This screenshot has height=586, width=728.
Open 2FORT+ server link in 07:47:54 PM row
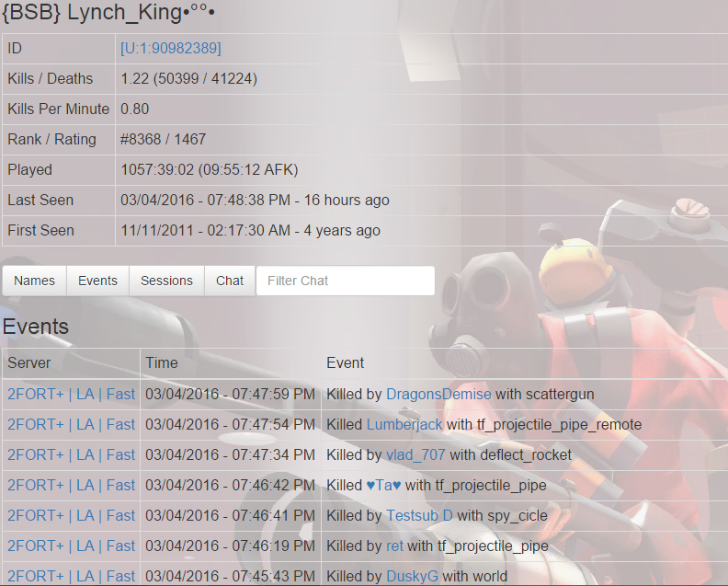71,424
